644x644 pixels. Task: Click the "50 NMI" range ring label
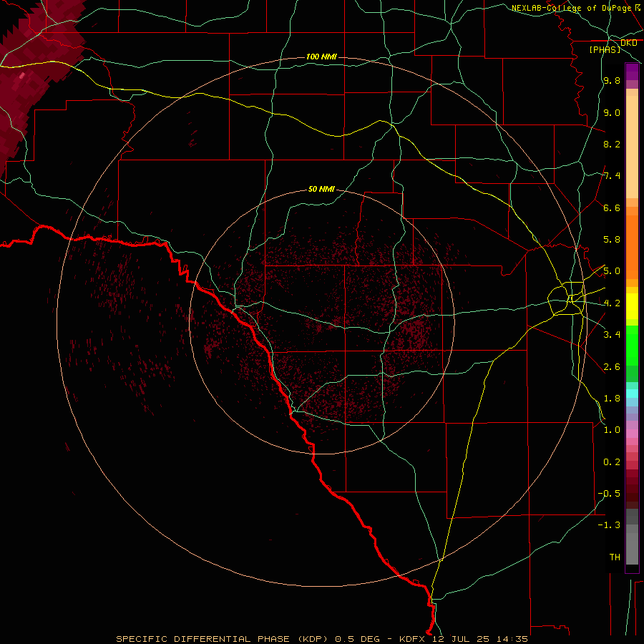pyautogui.click(x=321, y=189)
